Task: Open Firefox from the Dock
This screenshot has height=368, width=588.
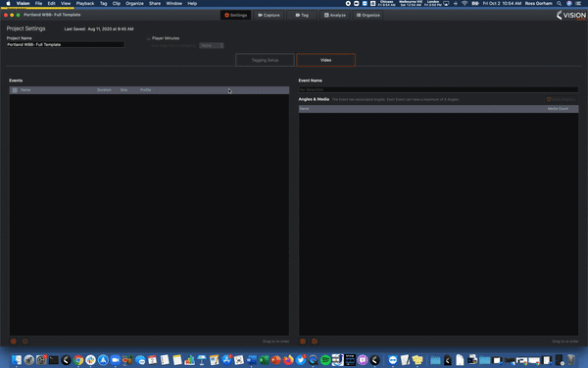Action: point(288,360)
